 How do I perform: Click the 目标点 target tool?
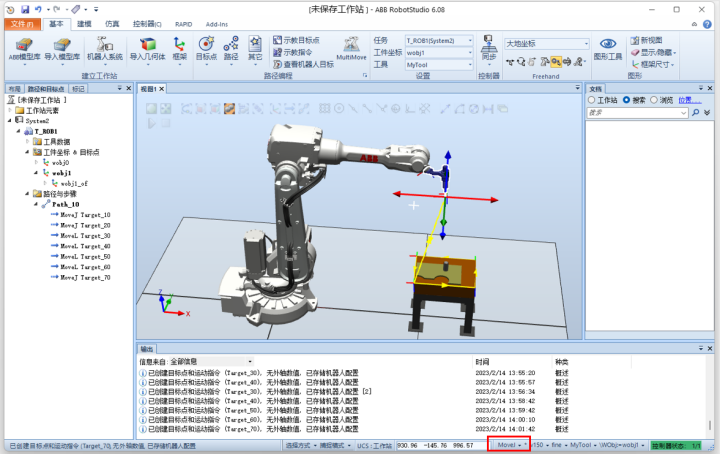[206, 49]
